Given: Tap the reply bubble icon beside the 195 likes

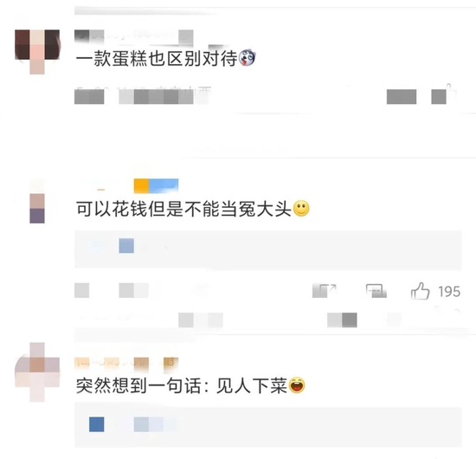Looking at the screenshot, I should click(376, 291).
